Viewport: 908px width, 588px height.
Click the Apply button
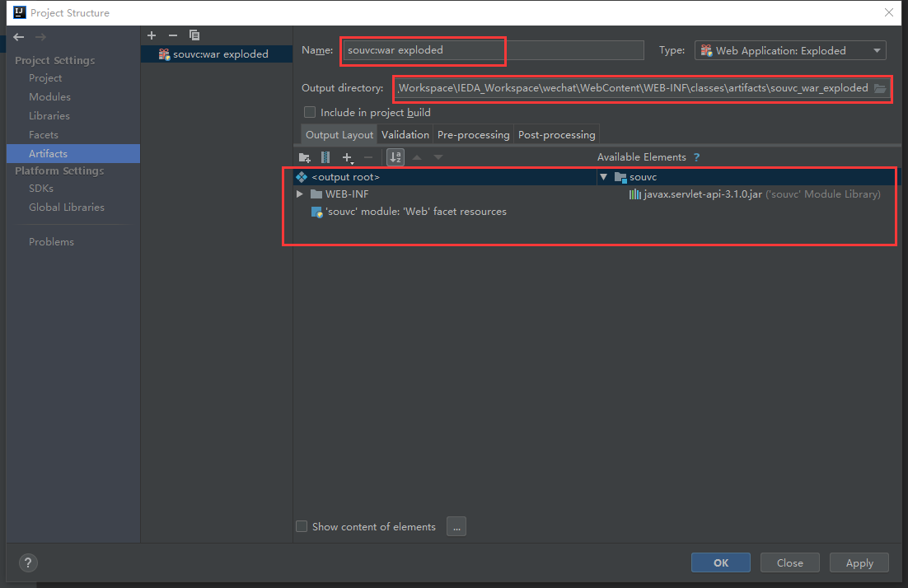[859, 562]
